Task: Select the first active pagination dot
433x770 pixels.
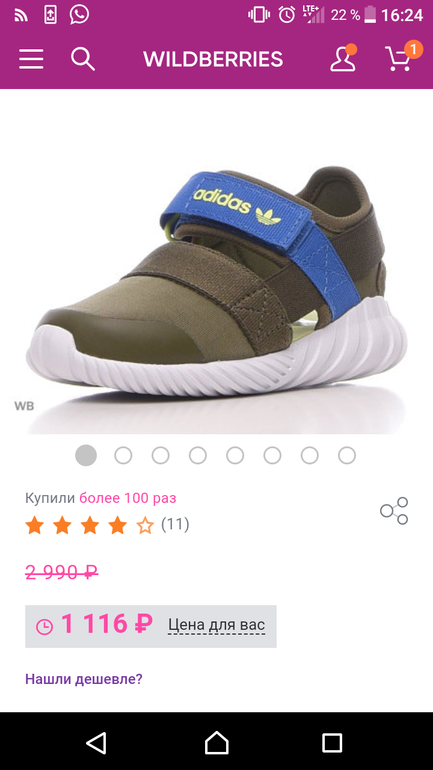Action: point(86,456)
